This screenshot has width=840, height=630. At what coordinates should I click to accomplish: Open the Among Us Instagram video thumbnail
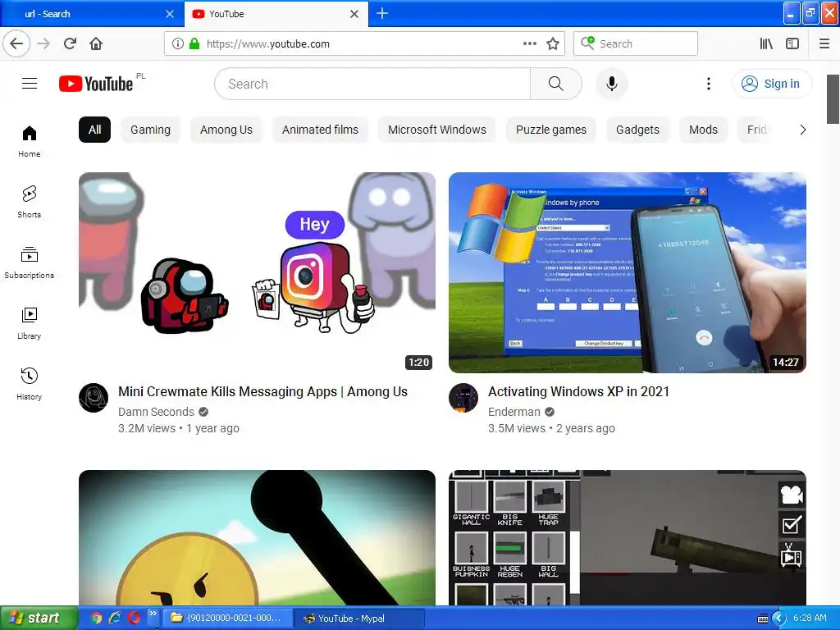point(257,272)
